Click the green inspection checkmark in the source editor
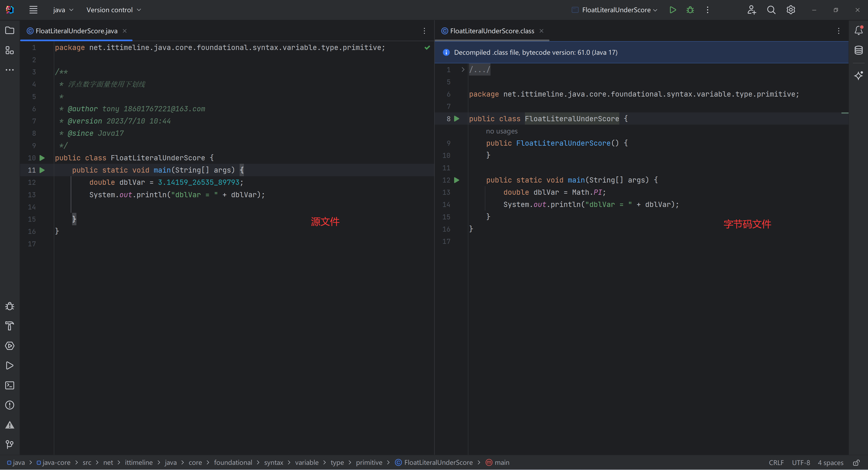Viewport: 868px width, 470px height. pyautogui.click(x=427, y=47)
